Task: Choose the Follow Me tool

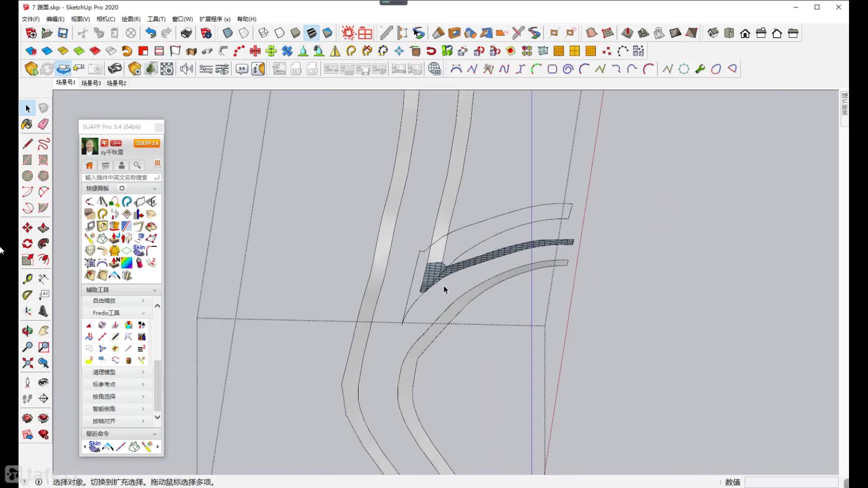Action: tap(43, 244)
